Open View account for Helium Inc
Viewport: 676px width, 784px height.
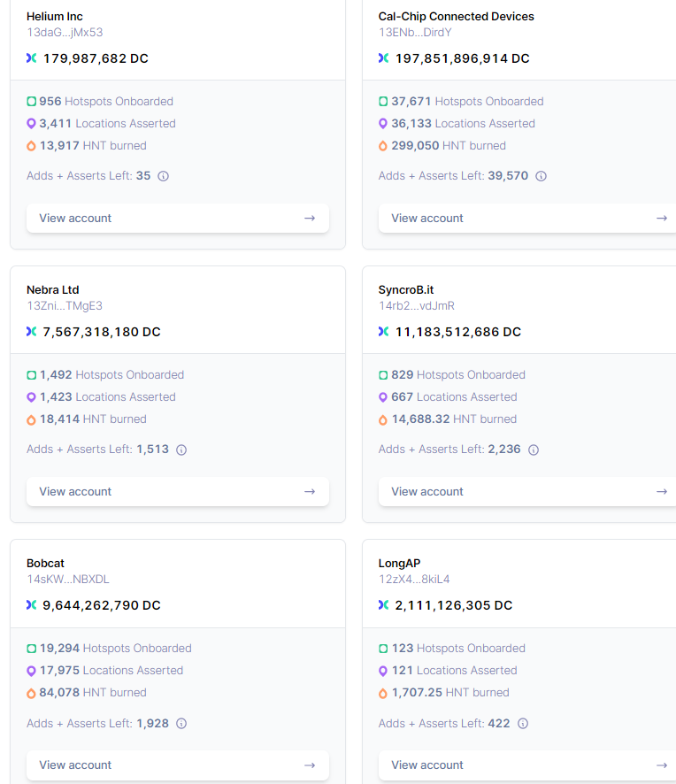[x=178, y=218]
